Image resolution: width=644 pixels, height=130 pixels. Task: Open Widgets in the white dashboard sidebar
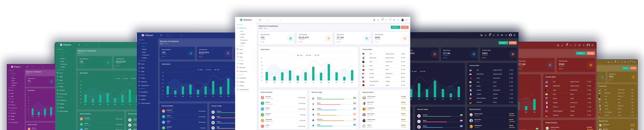pyautogui.click(x=246, y=82)
